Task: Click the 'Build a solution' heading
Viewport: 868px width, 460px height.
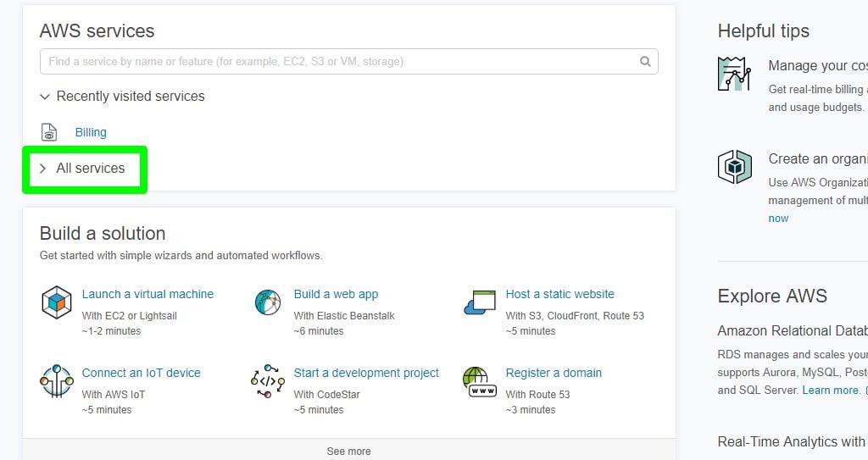Action: point(103,233)
